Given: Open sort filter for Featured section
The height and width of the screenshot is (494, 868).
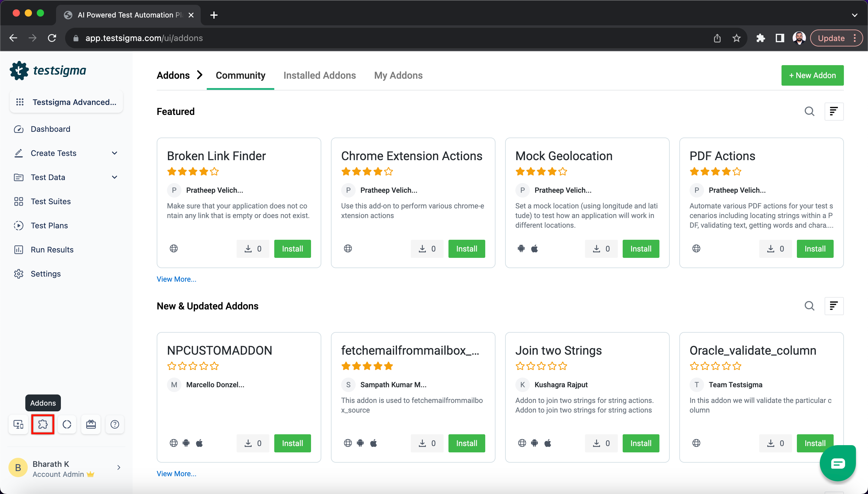Looking at the screenshot, I should [x=834, y=111].
